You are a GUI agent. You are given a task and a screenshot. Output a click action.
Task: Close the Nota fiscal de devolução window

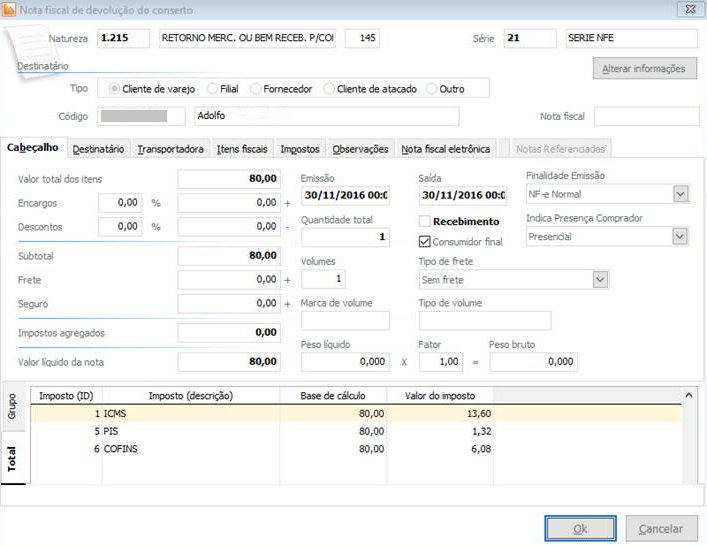coord(690,9)
